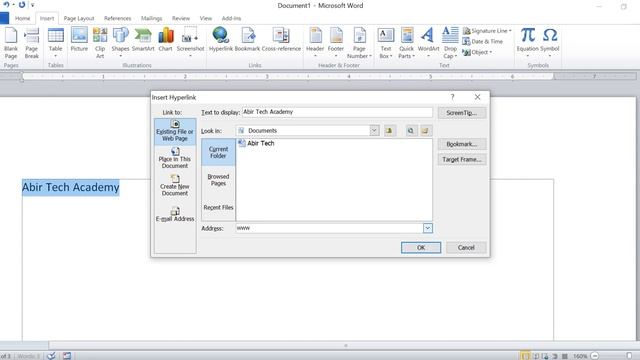Open the Header menu
Viewport: 640px width, 360px height.
(315, 42)
